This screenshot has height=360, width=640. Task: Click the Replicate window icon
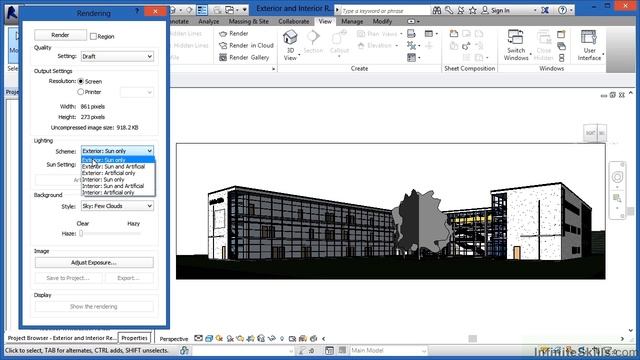point(562,34)
